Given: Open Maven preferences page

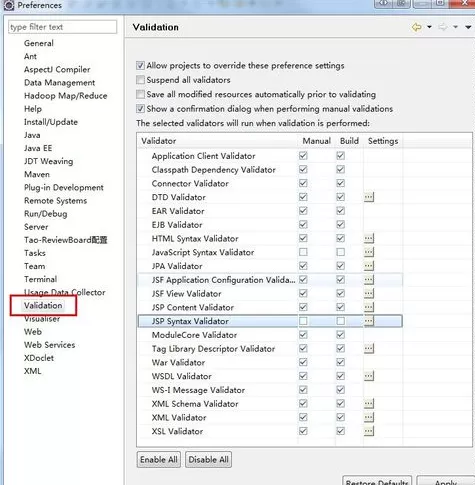Looking at the screenshot, I should coord(37,174).
